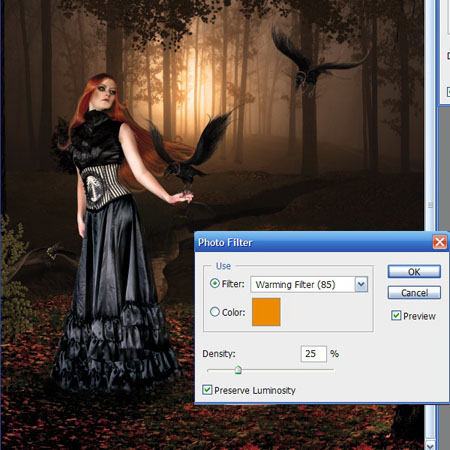Open Warming Filter (85) dropdown

coord(361,285)
